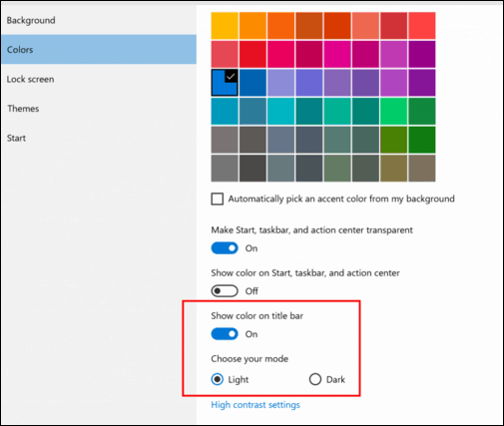Pick the yellow-gold swatch in top row
This screenshot has width=504, height=426.
225,26
